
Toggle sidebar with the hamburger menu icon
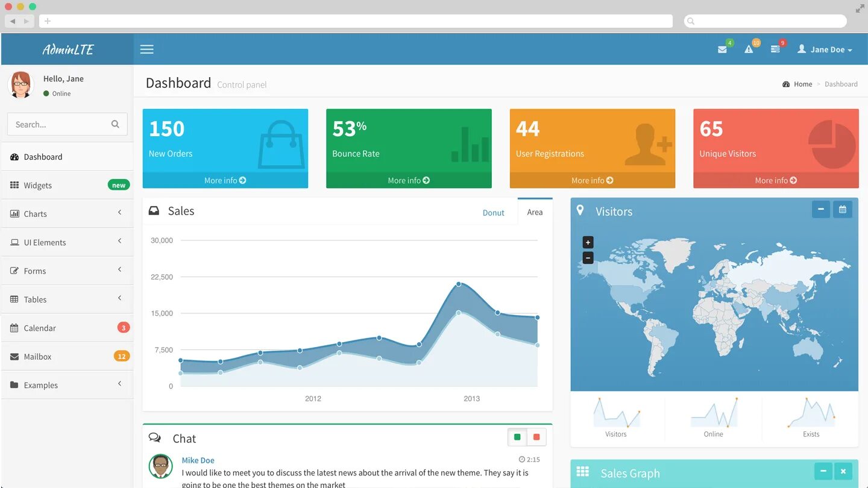147,49
